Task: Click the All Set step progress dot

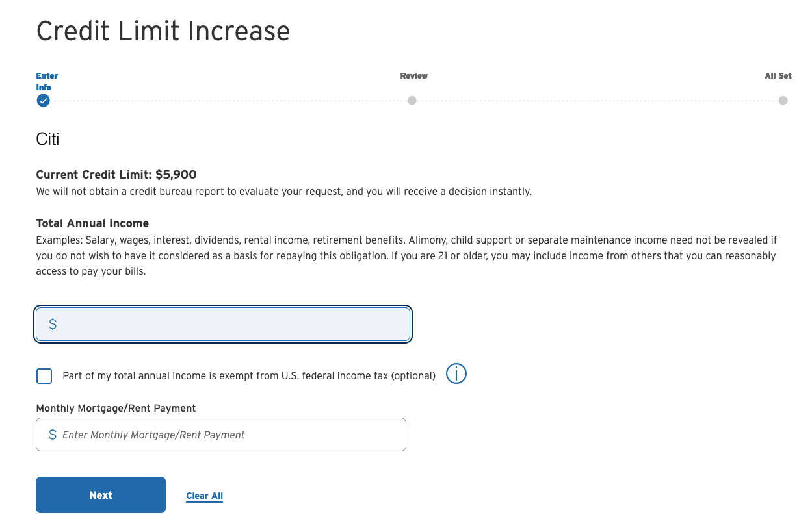Action: pos(783,101)
